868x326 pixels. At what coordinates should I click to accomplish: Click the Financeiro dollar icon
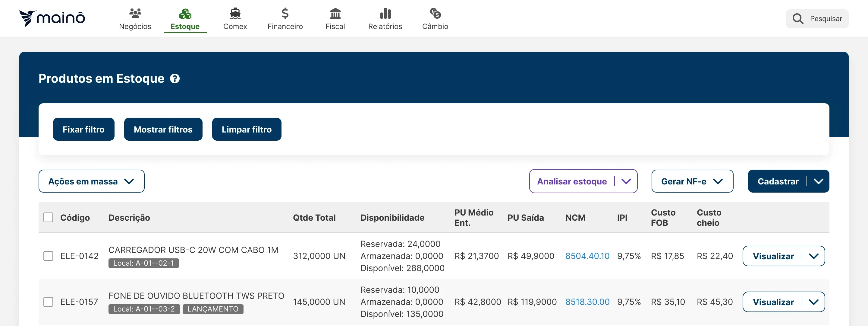pyautogui.click(x=285, y=14)
